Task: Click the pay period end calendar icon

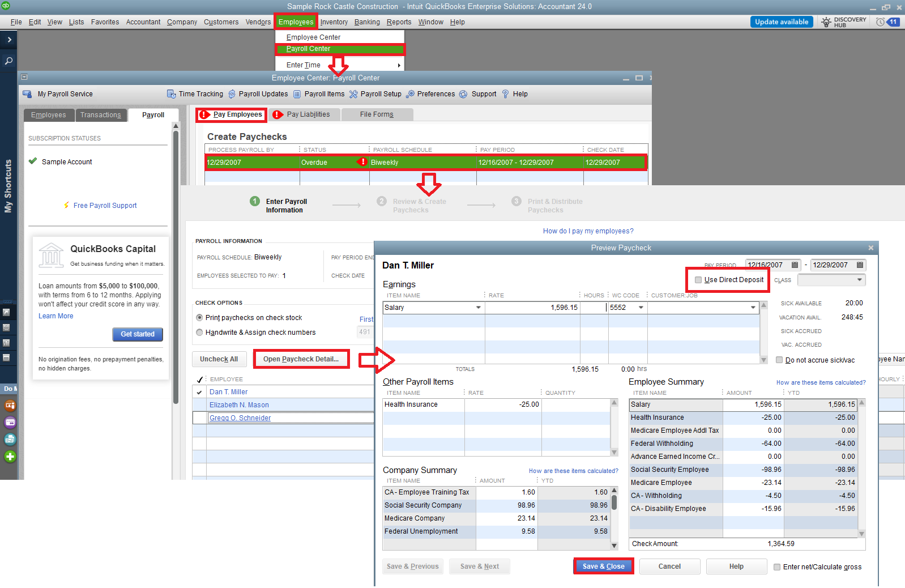Action: click(860, 265)
